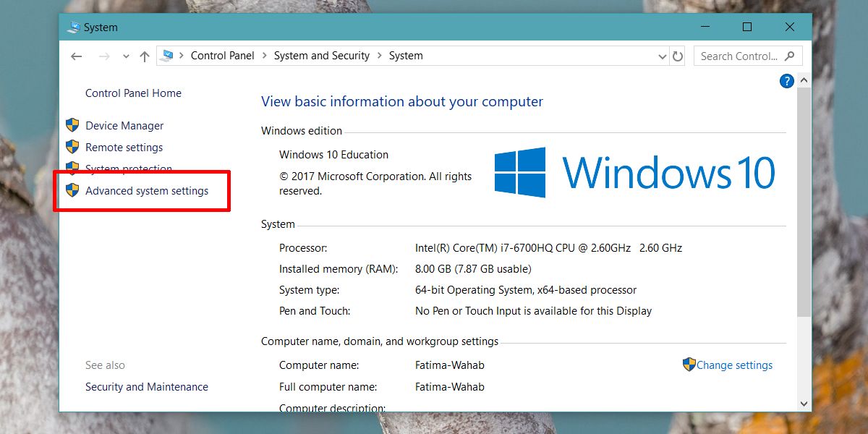Viewport: 868px width, 434px height.
Task: Click the 'No Pen or Touch Input' value
Action: click(x=533, y=311)
